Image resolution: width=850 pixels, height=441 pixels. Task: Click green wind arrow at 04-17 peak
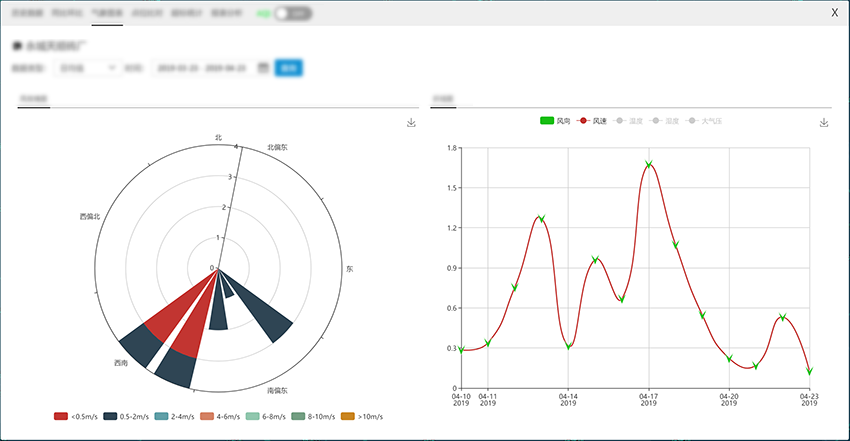pyautogui.click(x=649, y=165)
